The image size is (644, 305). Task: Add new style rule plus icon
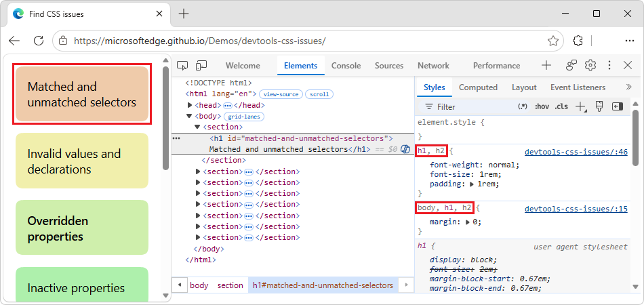(x=581, y=106)
